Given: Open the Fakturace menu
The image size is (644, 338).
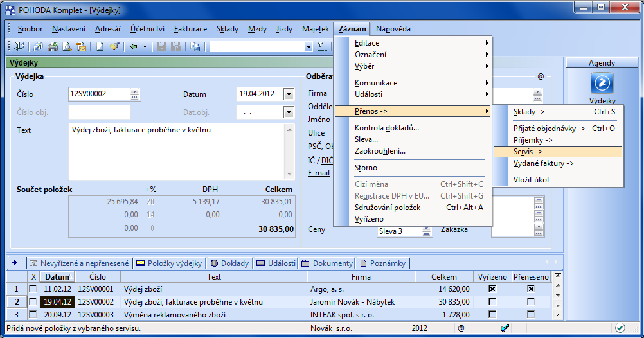Looking at the screenshot, I should coord(190,29).
